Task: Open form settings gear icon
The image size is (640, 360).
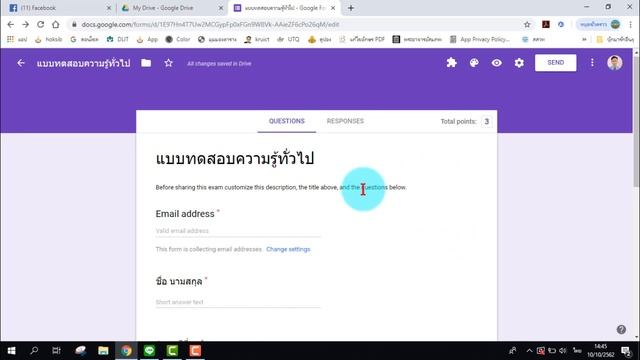Action: (519, 63)
